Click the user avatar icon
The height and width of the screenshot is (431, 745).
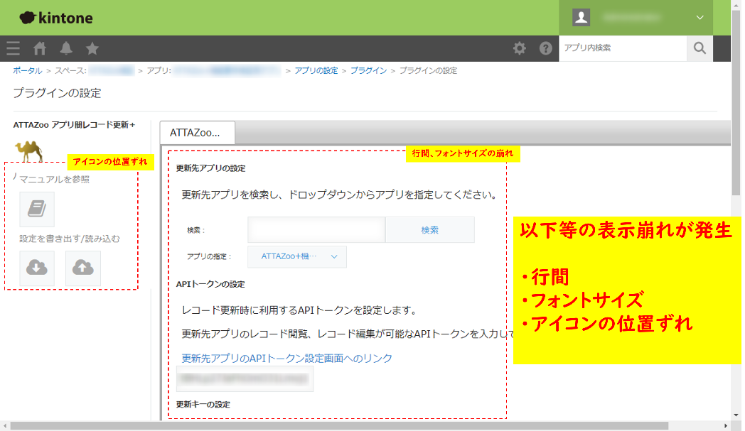click(x=581, y=17)
